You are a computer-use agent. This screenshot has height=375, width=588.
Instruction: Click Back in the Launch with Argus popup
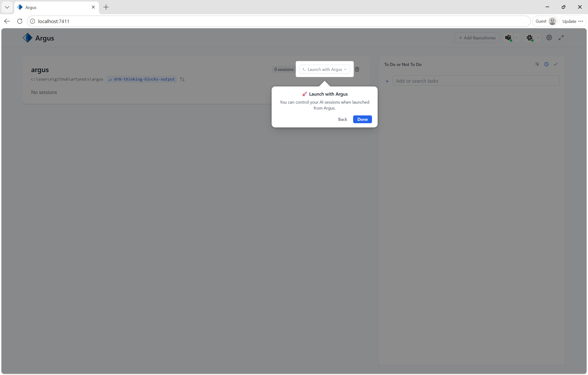tap(343, 119)
